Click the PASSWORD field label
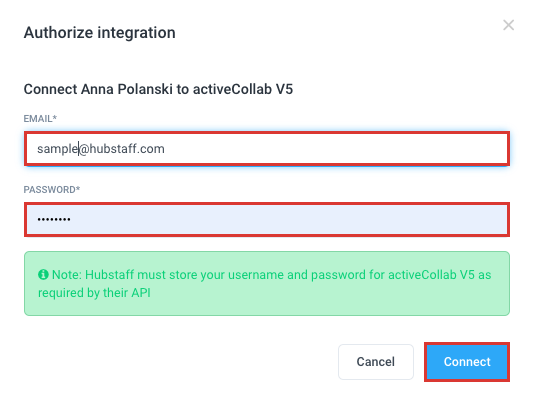This screenshot has height=404, width=533. 49,189
